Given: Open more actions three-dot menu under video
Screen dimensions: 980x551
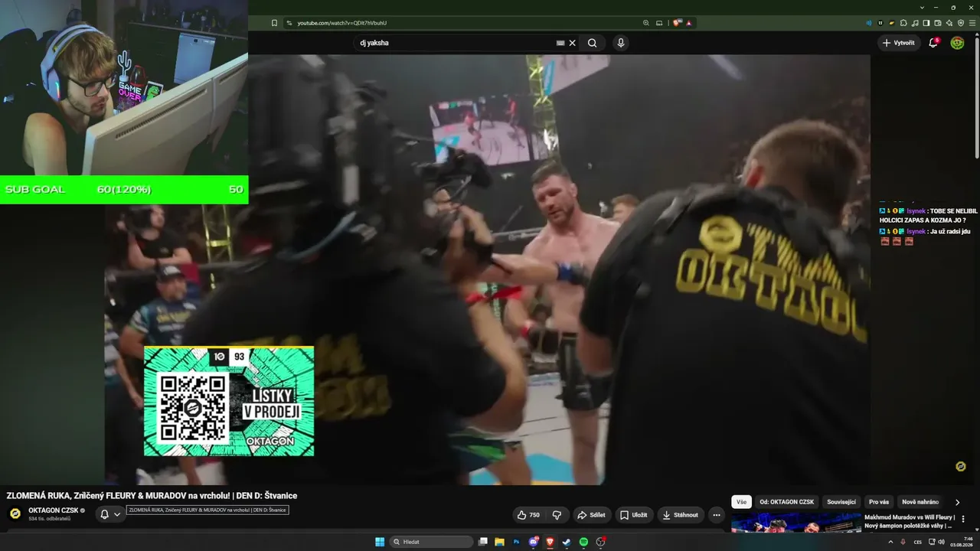Looking at the screenshot, I should [717, 515].
